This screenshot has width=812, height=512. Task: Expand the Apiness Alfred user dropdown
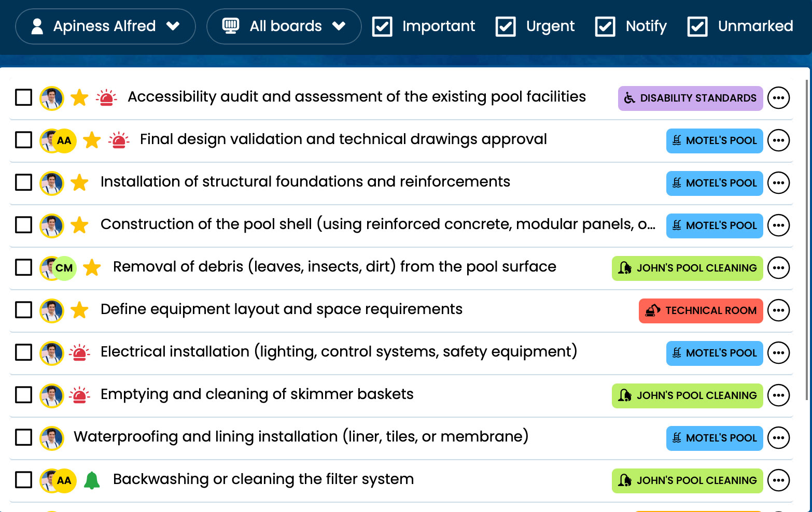[105, 26]
